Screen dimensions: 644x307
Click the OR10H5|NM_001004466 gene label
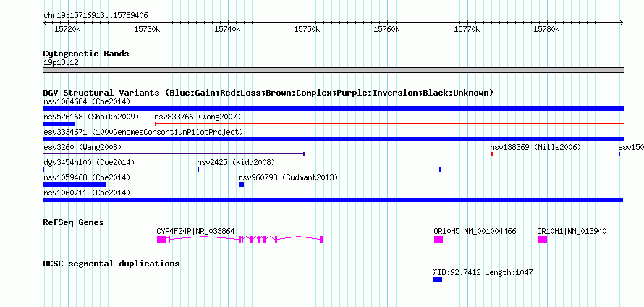point(475,232)
